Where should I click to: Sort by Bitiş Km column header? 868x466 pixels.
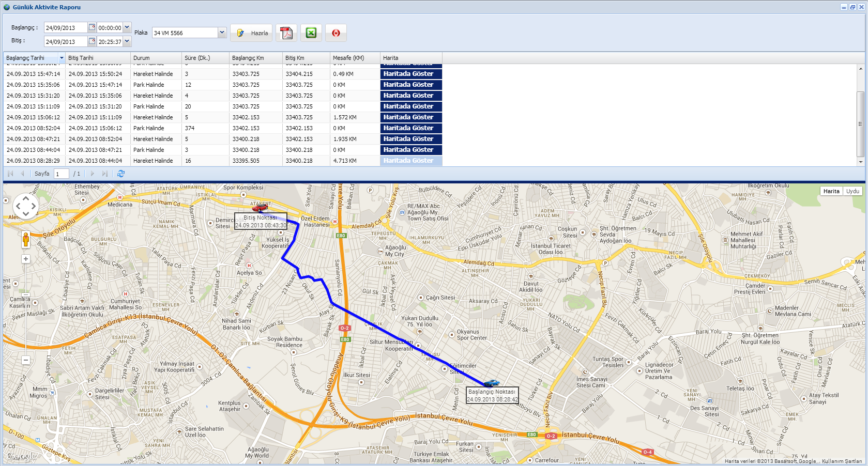306,58
